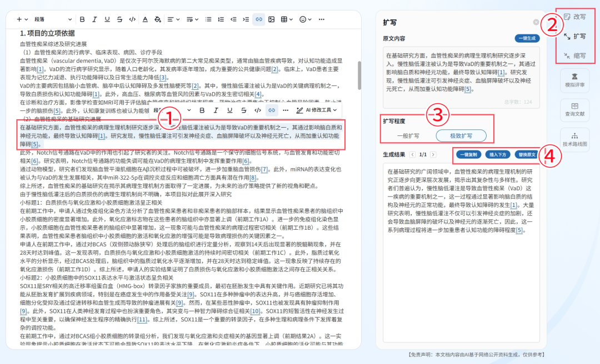
Task: Toggle strikethrough in the floating toolbar
Action: click(x=243, y=110)
